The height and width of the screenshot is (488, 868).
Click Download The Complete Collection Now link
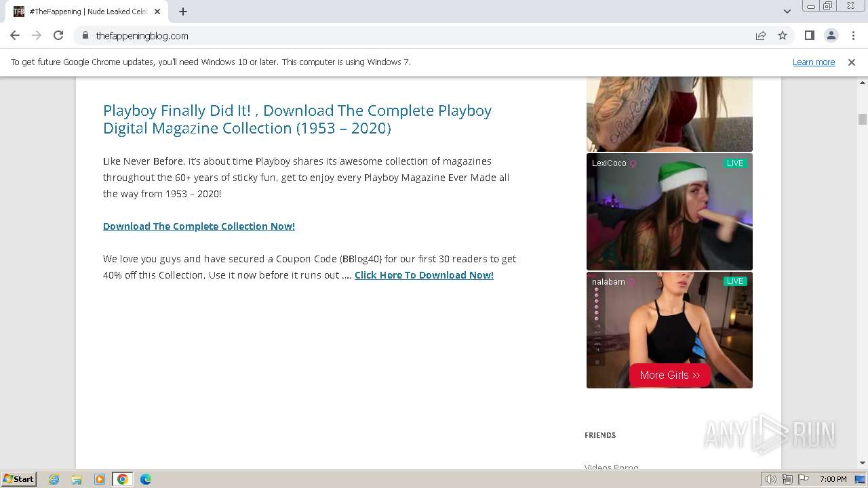(199, 226)
